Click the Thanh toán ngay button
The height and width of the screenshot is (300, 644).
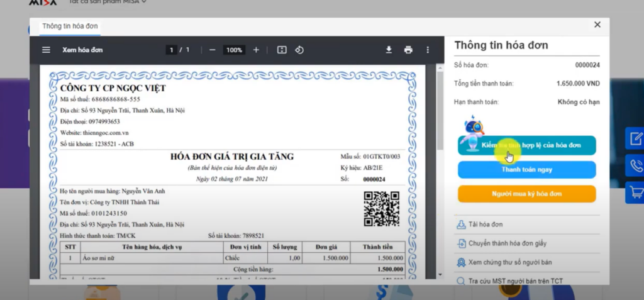tap(527, 170)
